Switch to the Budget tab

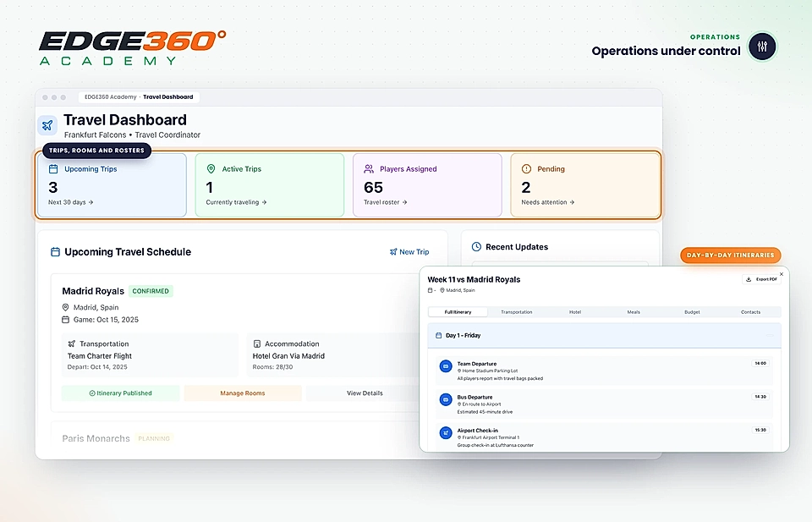[692, 312]
